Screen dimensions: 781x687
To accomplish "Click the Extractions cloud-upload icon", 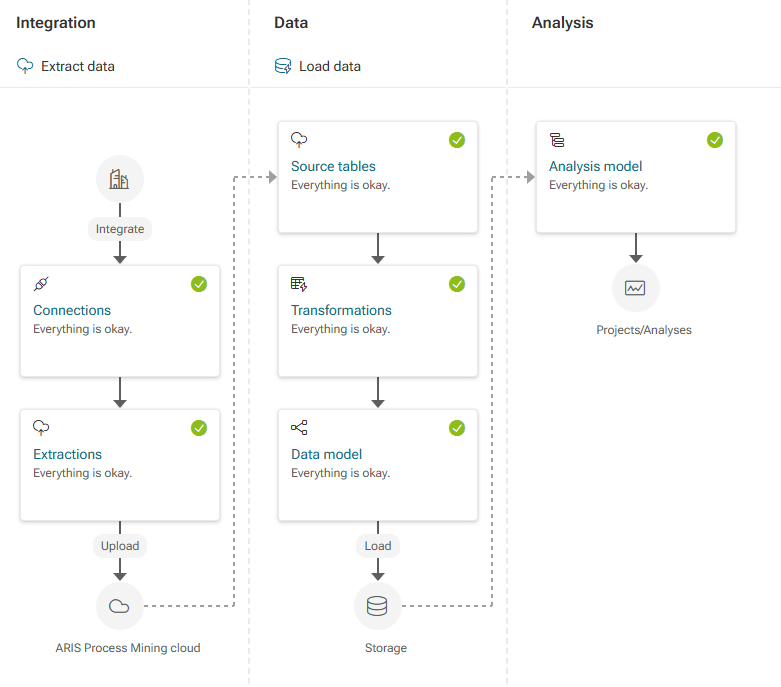I will coord(41,427).
